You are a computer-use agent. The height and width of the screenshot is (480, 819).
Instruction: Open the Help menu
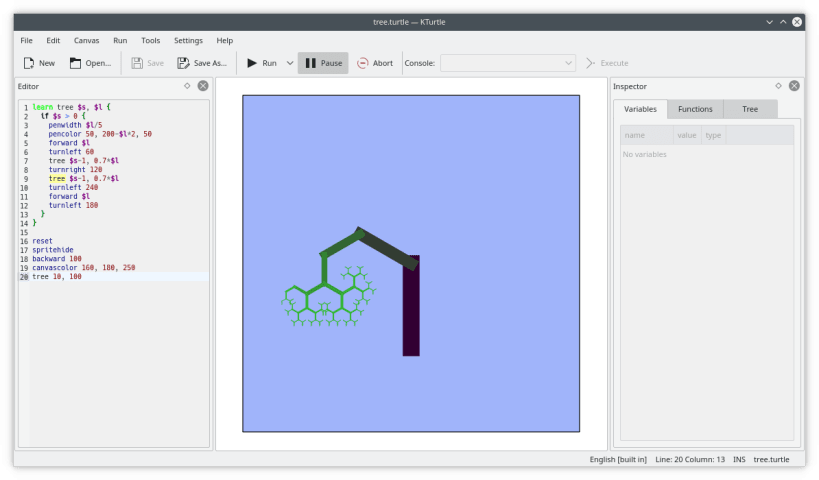click(225, 40)
